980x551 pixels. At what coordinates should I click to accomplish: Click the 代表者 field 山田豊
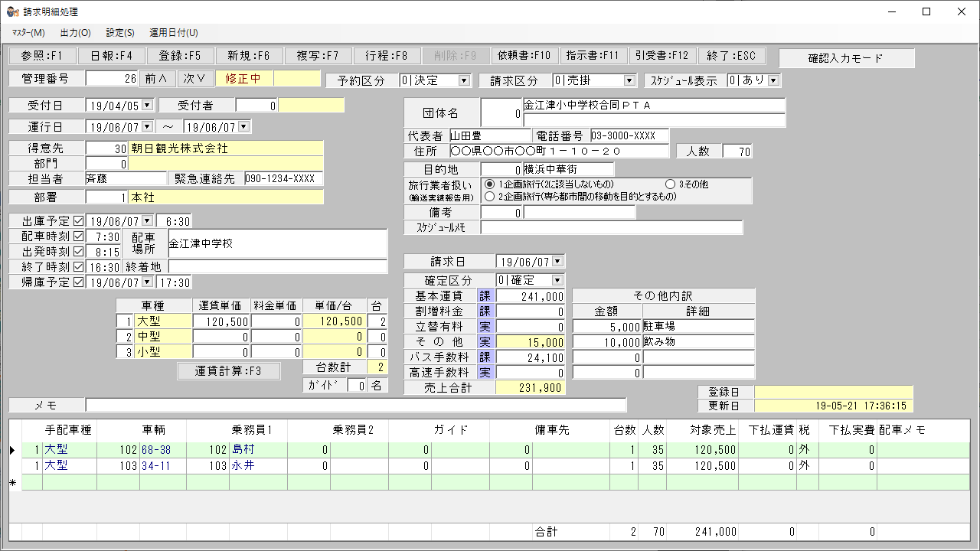pyautogui.click(x=489, y=136)
